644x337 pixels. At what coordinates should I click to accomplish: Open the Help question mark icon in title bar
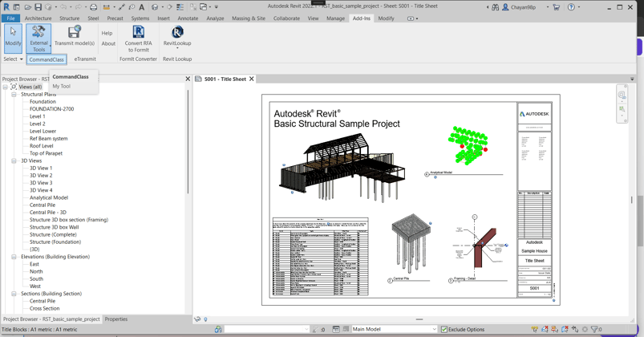pos(571,7)
